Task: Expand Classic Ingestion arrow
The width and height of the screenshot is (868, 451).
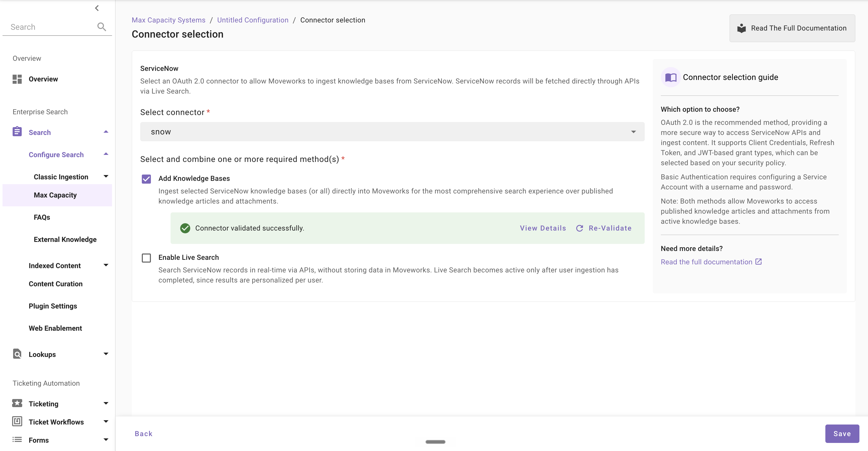Action: (106, 177)
